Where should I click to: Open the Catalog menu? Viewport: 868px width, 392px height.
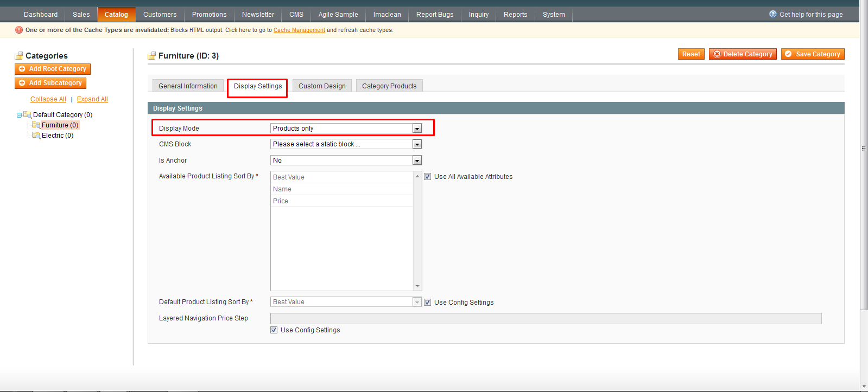tap(116, 15)
